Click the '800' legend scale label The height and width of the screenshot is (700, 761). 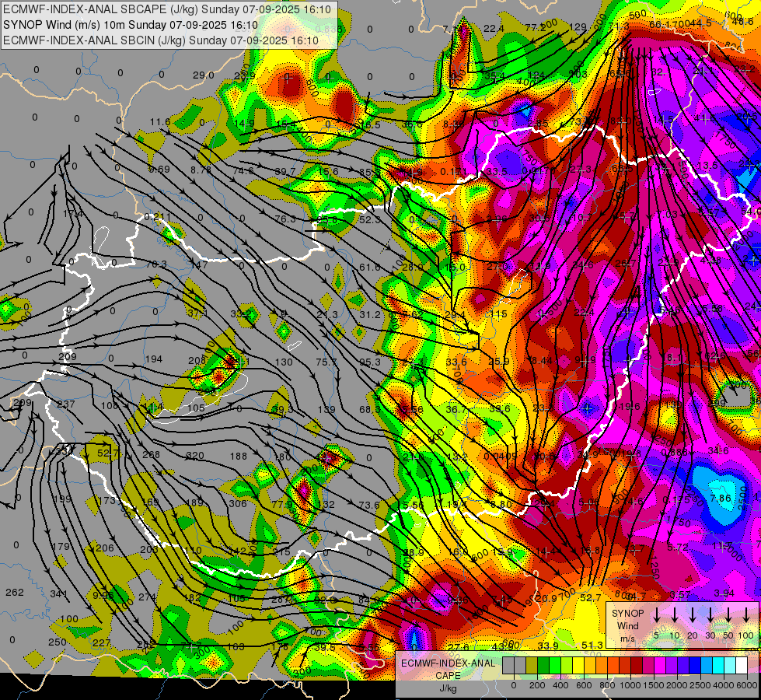607,685
